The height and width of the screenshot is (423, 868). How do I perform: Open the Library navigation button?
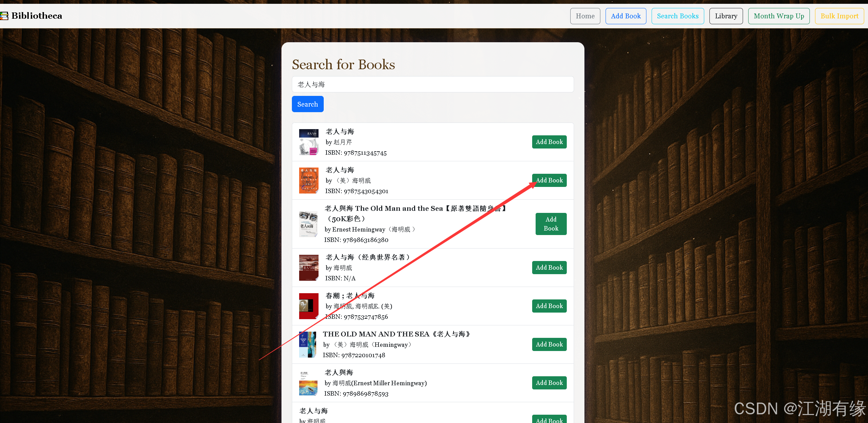coord(726,16)
